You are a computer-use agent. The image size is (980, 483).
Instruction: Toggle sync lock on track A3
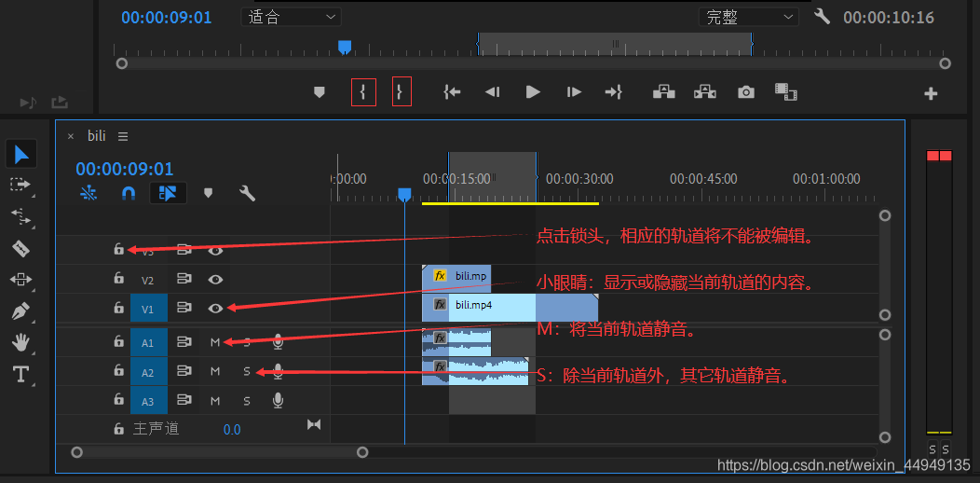click(x=184, y=400)
